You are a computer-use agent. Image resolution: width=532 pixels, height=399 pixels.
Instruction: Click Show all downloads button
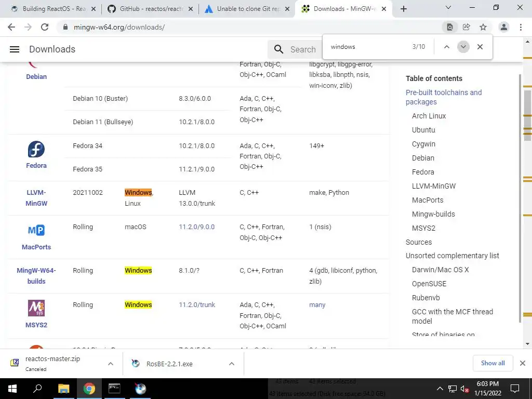point(493,363)
